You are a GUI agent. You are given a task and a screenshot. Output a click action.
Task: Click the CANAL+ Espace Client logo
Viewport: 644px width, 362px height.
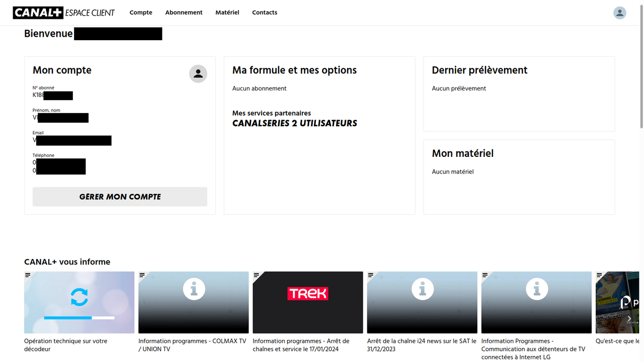(x=64, y=13)
